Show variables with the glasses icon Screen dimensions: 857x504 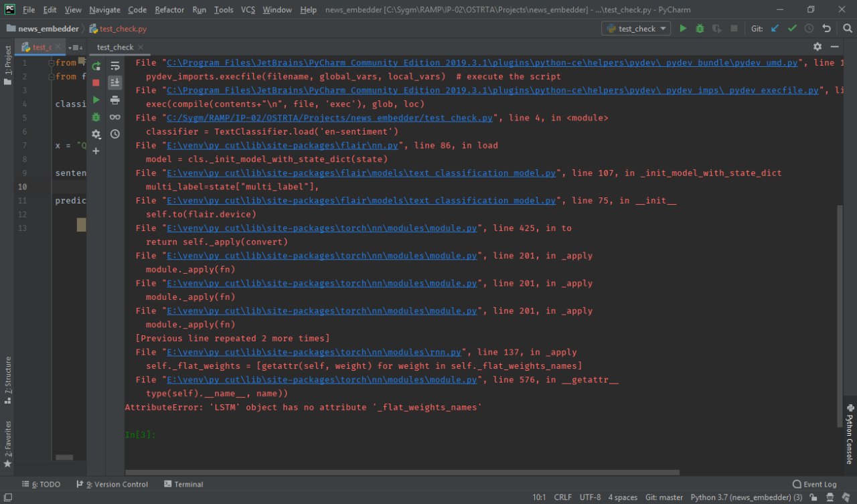pyautogui.click(x=115, y=117)
